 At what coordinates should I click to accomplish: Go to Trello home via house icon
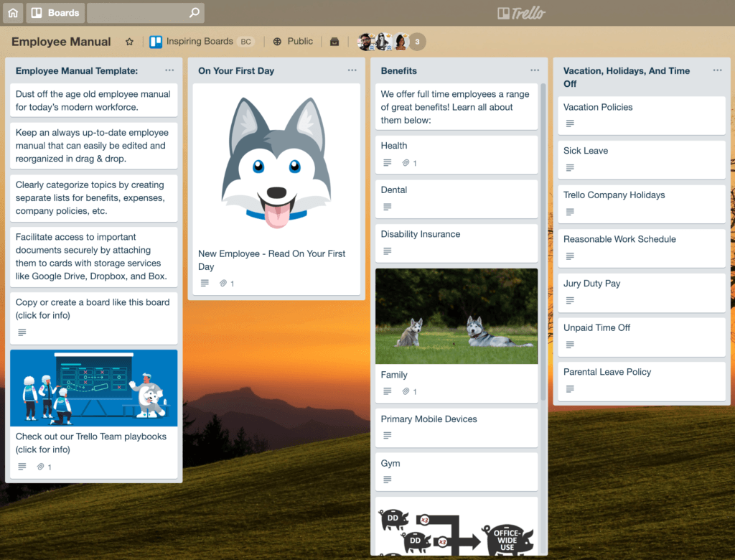pyautogui.click(x=13, y=13)
